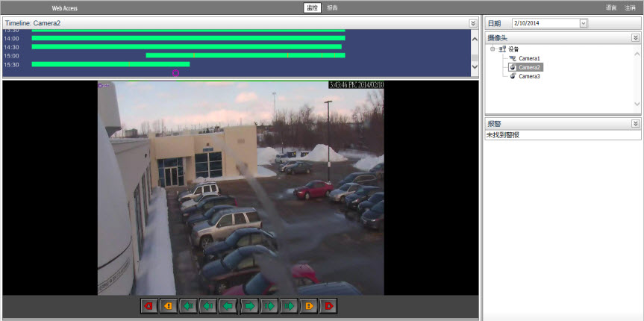The height and width of the screenshot is (321, 644).
Task: Go to previous event with orange left icon
Action: [x=169, y=306]
